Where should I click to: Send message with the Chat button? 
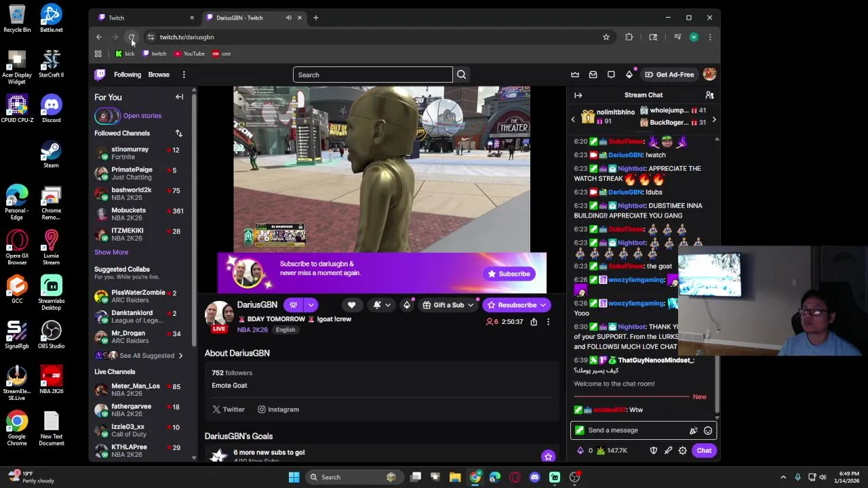pyautogui.click(x=704, y=451)
